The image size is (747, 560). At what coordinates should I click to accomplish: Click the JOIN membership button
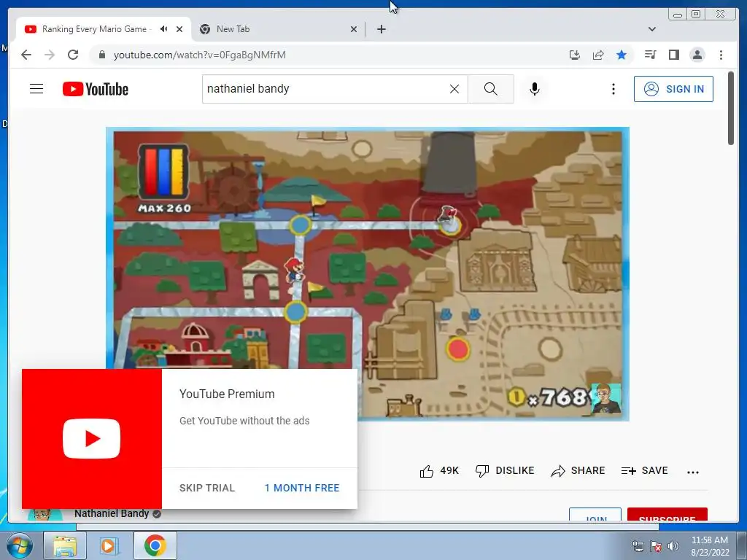(595, 515)
